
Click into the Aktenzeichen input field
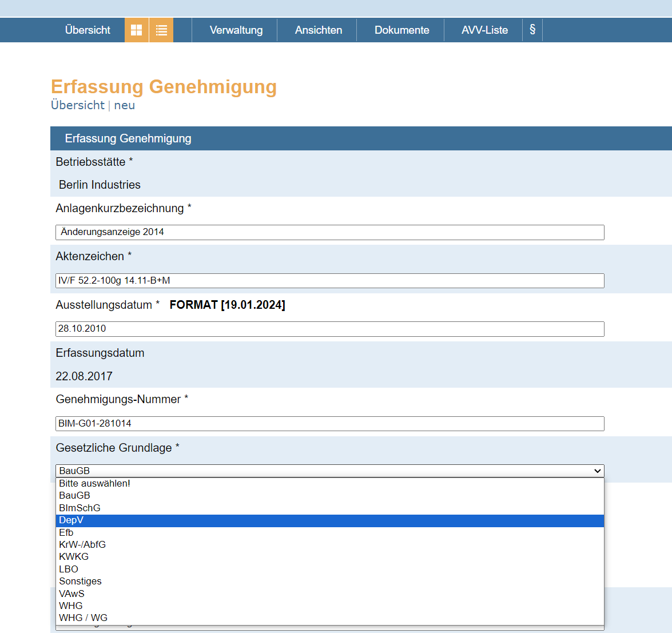click(x=329, y=281)
